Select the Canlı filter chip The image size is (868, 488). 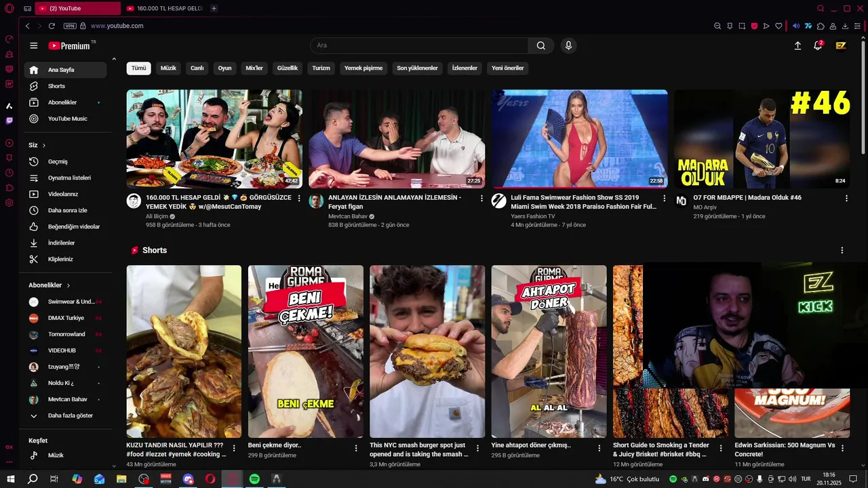[x=197, y=68]
